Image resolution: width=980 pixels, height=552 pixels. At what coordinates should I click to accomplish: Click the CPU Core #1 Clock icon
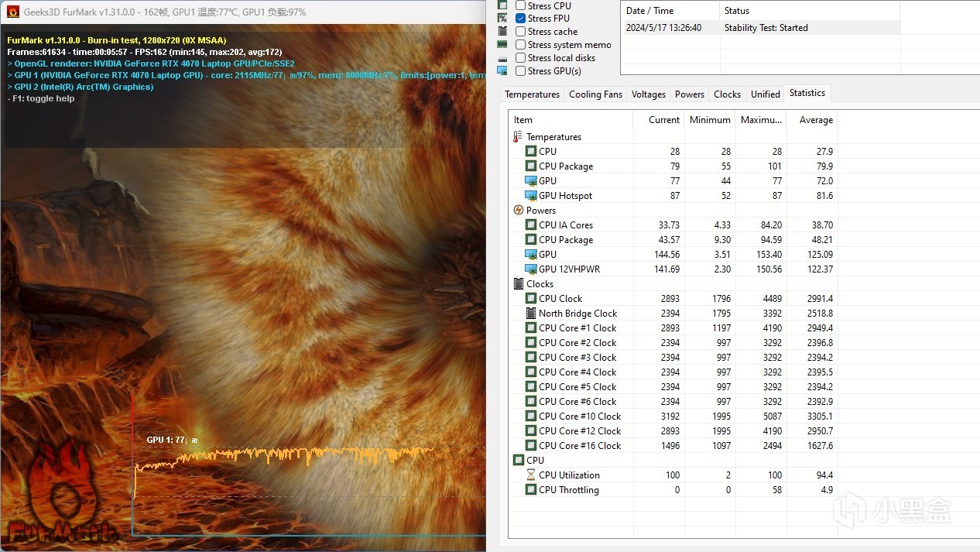[x=530, y=328]
